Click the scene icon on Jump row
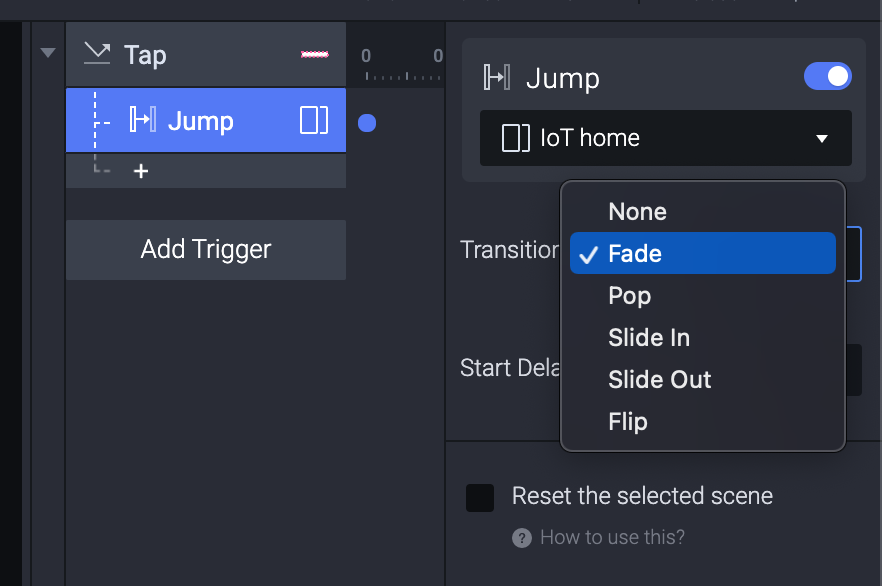This screenshot has width=882, height=586. [x=314, y=121]
